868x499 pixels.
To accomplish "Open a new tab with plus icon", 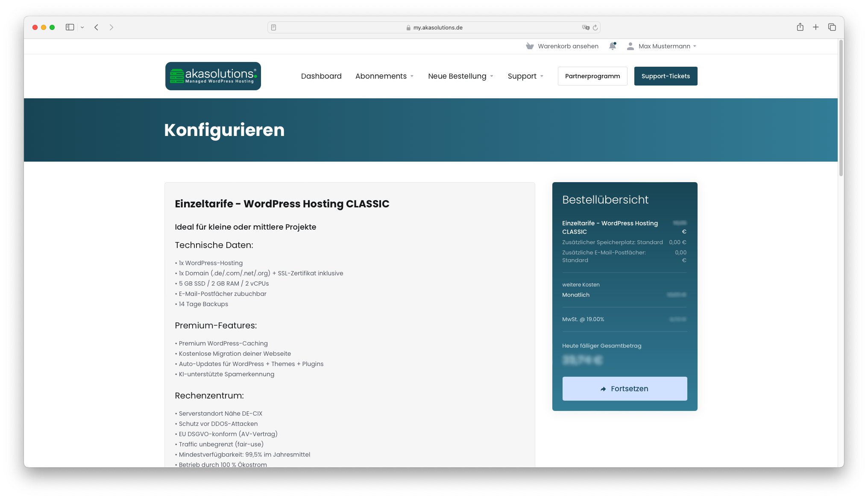I will (815, 27).
